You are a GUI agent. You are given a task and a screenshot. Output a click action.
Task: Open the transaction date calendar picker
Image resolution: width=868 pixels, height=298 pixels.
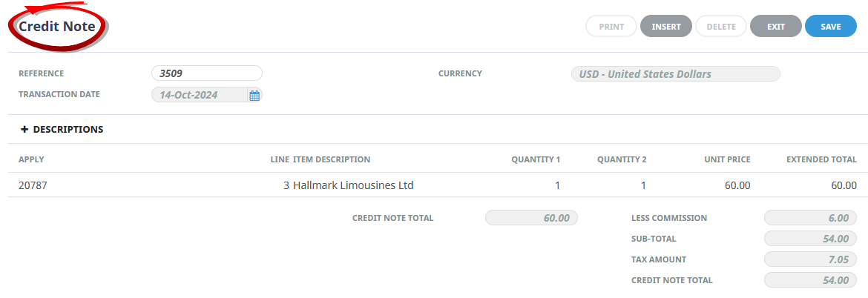pyautogui.click(x=254, y=95)
